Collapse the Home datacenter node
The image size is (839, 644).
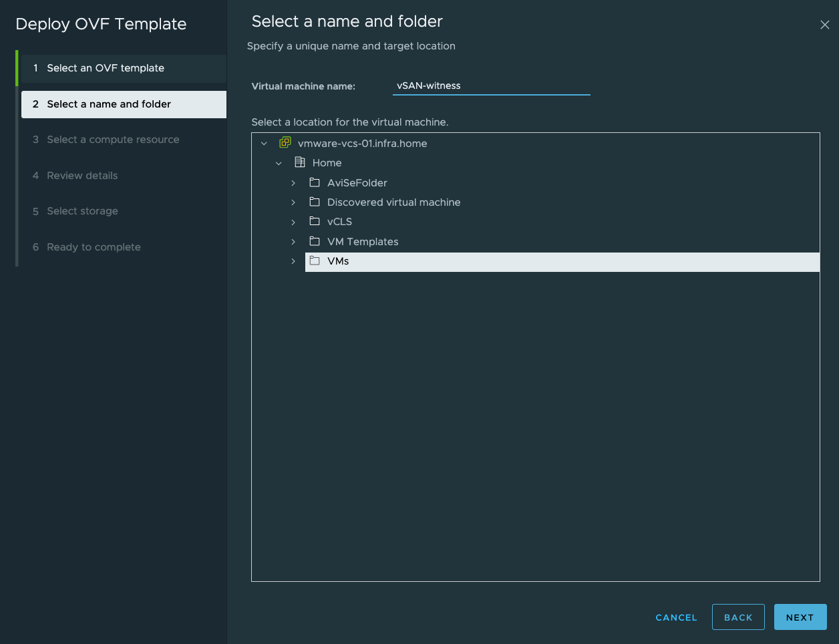[279, 163]
